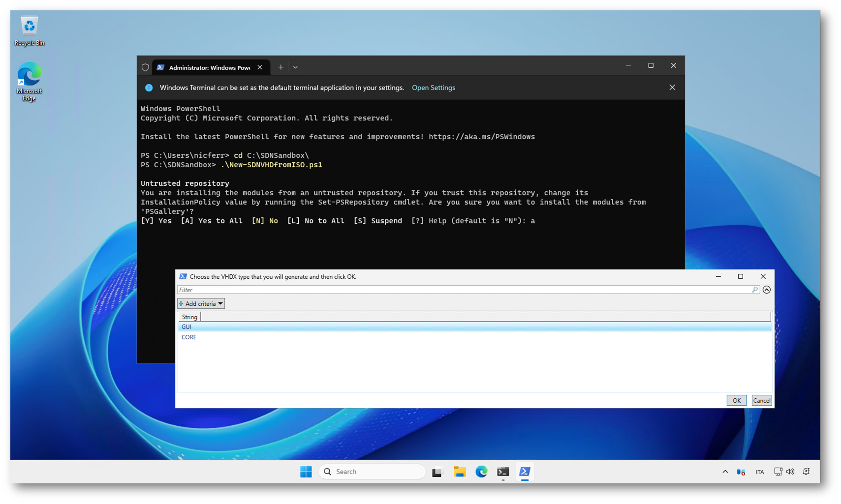This screenshot has height=504, width=841.
Task: Click the Open Settings link
Action: 433,88
